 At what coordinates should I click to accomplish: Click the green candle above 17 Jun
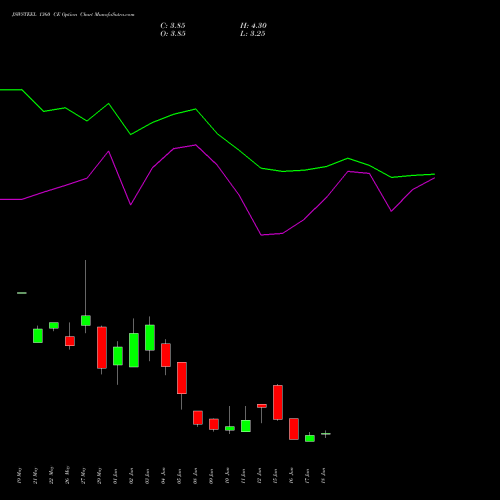tap(310, 438)
